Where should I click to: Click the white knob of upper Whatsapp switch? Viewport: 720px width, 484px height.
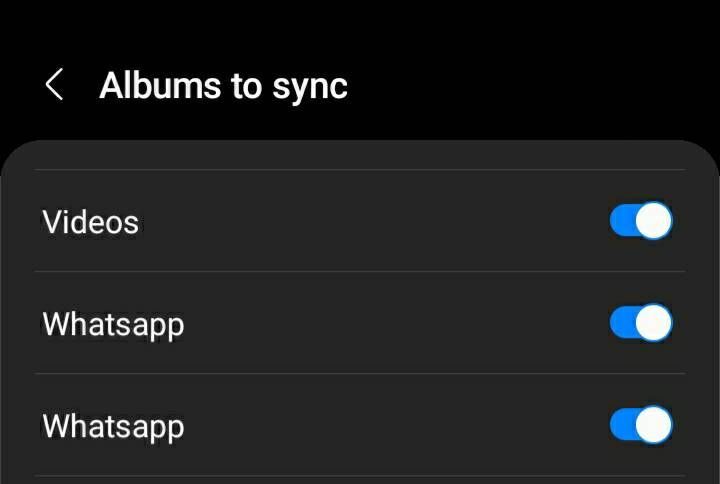653,323
